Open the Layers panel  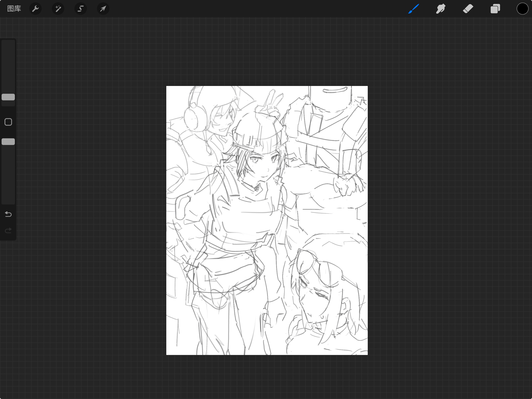point(495,9)
